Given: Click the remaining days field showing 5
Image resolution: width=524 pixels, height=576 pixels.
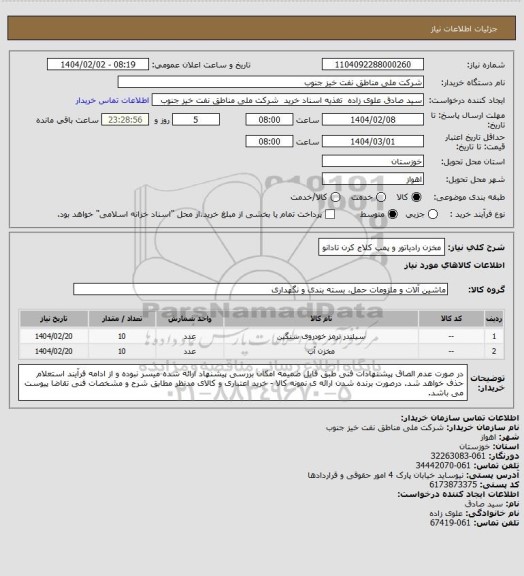Looking at the screenshot, I should tap(196, 120).
